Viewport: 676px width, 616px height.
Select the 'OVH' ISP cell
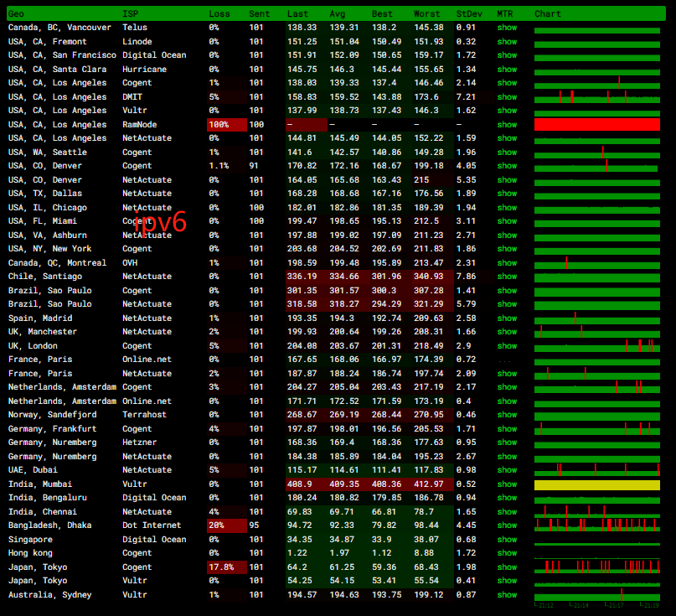130,263
